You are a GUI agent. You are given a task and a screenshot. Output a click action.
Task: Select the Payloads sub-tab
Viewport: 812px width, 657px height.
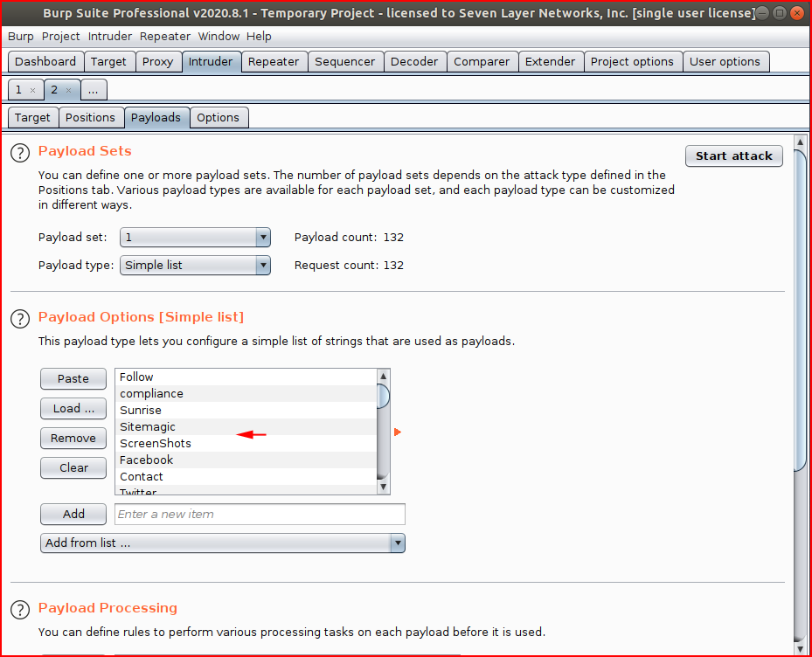pyautogui.click(x=156, y=118)
